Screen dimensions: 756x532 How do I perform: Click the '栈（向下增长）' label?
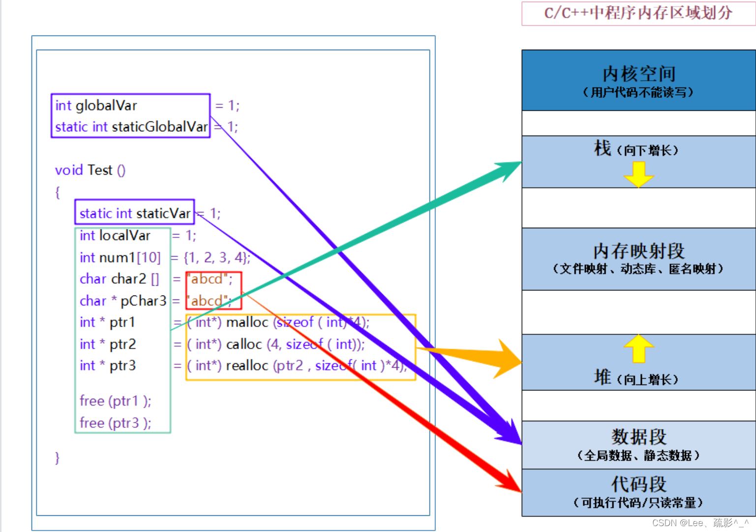click(x=636, y=148)
